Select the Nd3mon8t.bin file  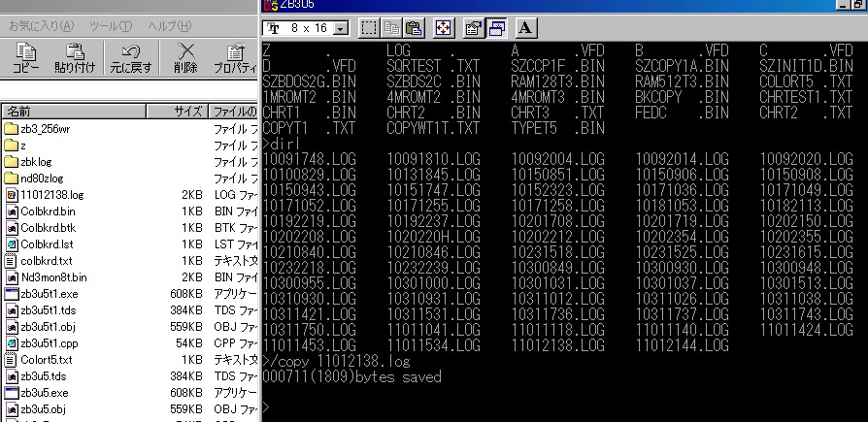(46, 277)
